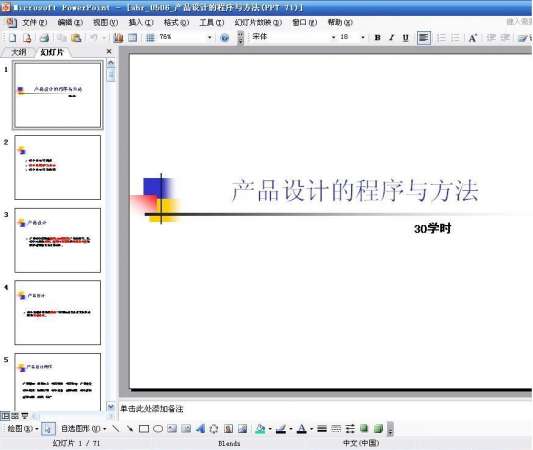
Task: Insert WordArt from the drawing toolbar
Action: 200,429
